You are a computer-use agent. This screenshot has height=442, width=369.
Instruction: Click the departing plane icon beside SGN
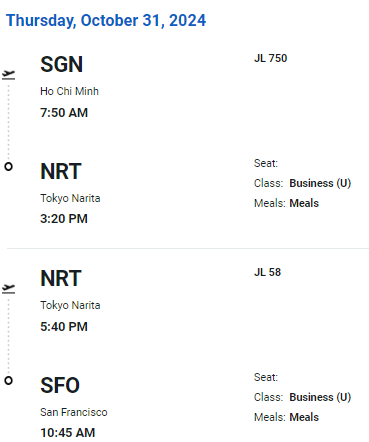(x=9, y=75)
